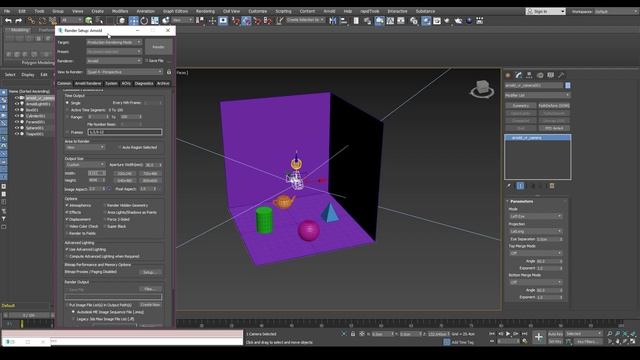640x360 pixels.
Task: Click the Render Setup toolbar icon
Action: click(x=426, y=20)
